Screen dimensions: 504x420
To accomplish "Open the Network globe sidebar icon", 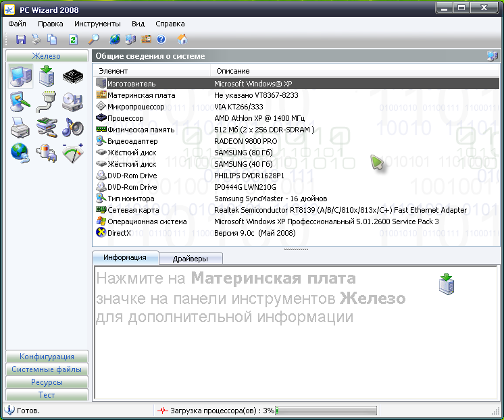I will point(20,153).
